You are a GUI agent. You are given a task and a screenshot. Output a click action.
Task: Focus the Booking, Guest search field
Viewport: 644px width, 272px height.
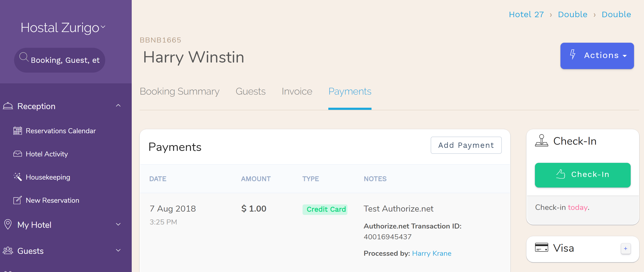[x=59, y=60]
